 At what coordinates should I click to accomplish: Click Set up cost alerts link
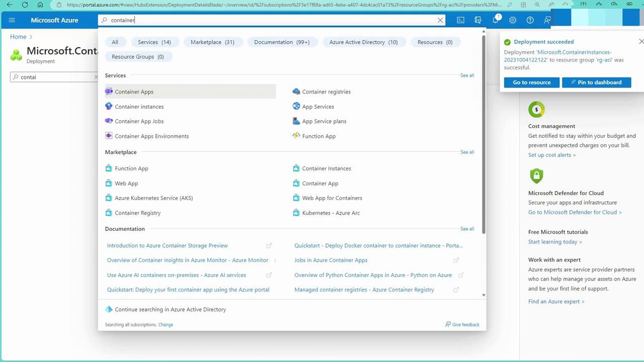552,155
